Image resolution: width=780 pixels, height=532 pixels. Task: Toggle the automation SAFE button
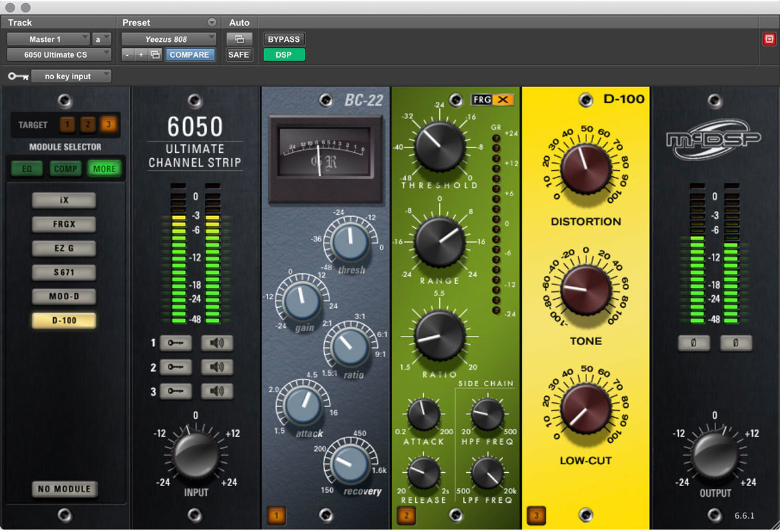click(239, 55)
